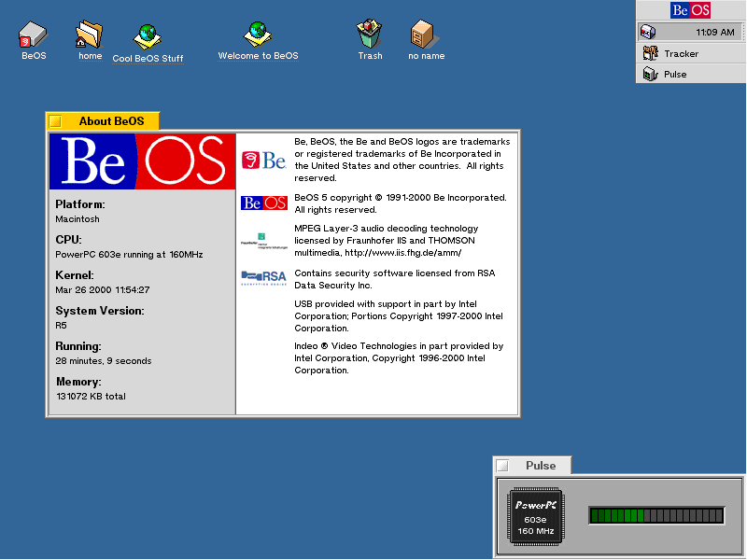Screen dimensions: 747x560
Task: Close the About BeOS window using yellow tab box
Action: tap(56, 121)
